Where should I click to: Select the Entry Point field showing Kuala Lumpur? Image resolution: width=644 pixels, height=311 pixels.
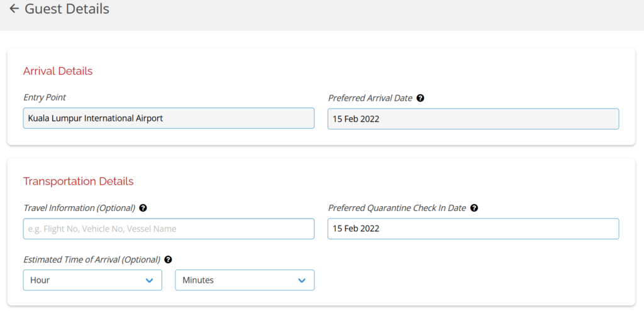click(169, 118)
